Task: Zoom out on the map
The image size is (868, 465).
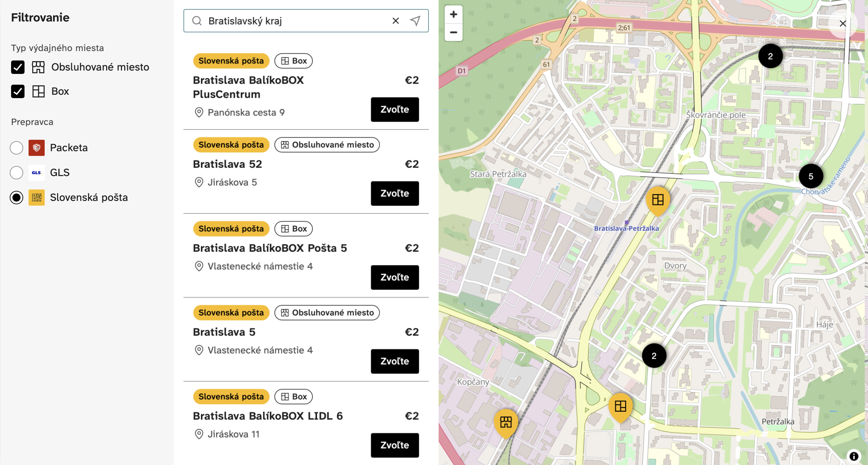Action: point(453,33)
